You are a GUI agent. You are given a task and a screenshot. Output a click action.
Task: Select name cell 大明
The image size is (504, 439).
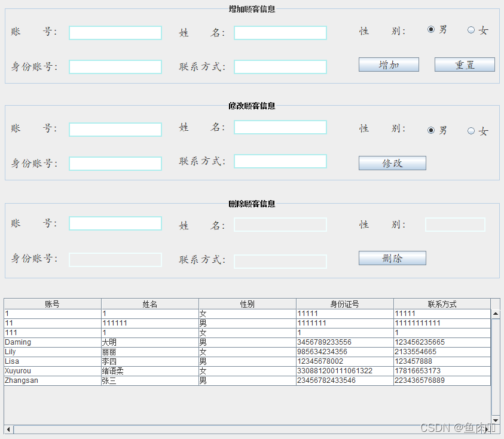[x=150, y=342]
